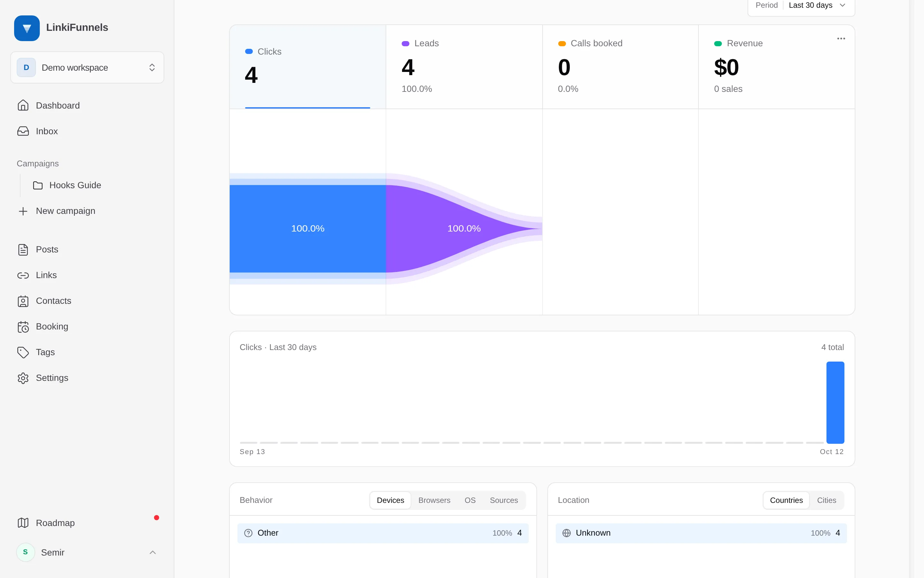Screen dimensions: 924x578
Task: Click the '4 total' label
Action: (832, 347)
